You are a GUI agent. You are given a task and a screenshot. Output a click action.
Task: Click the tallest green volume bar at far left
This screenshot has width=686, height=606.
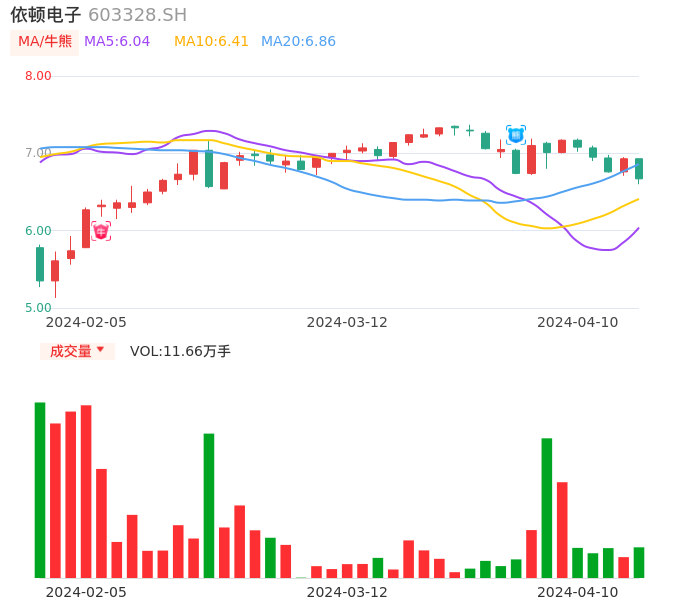click(x=40, y=490)
